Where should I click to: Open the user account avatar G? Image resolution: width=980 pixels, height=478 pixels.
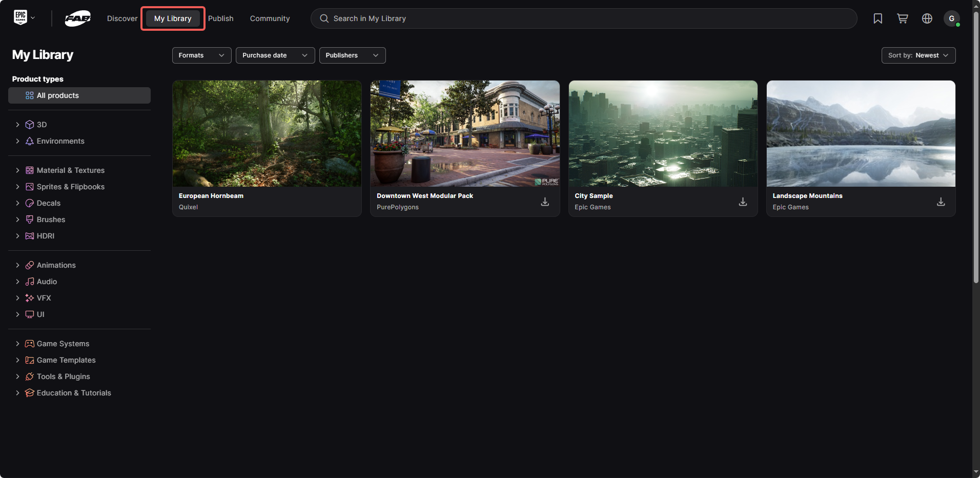point(951,18)
